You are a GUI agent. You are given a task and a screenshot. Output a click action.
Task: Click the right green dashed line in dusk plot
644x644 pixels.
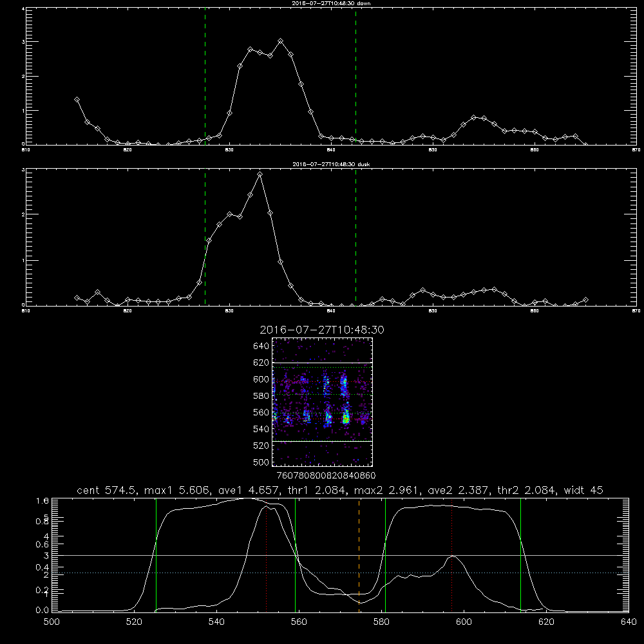pyautogui.click(x=355, y=238)
